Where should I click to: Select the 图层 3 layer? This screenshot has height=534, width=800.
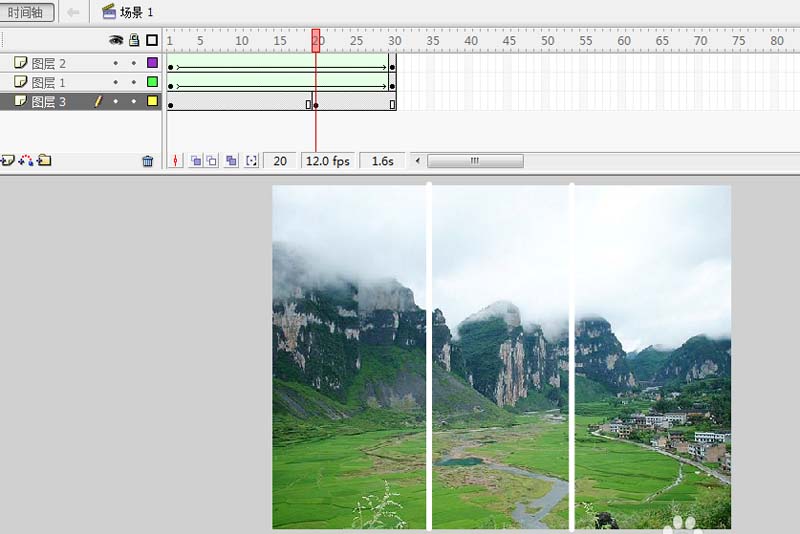[x=50, y=101]
